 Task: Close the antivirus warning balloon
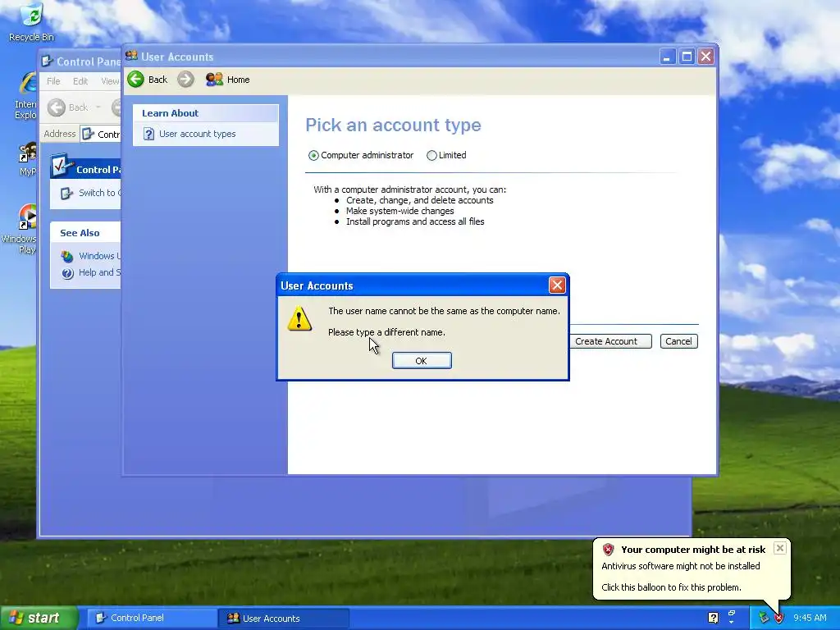pos(780,548)
